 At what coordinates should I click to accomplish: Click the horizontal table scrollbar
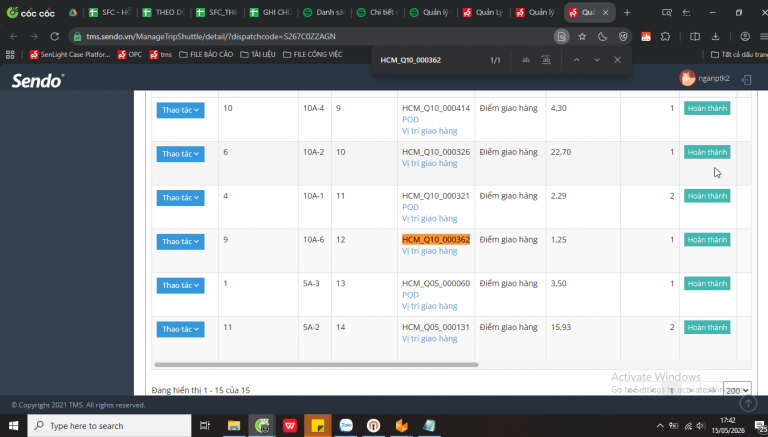pos(316,364)
